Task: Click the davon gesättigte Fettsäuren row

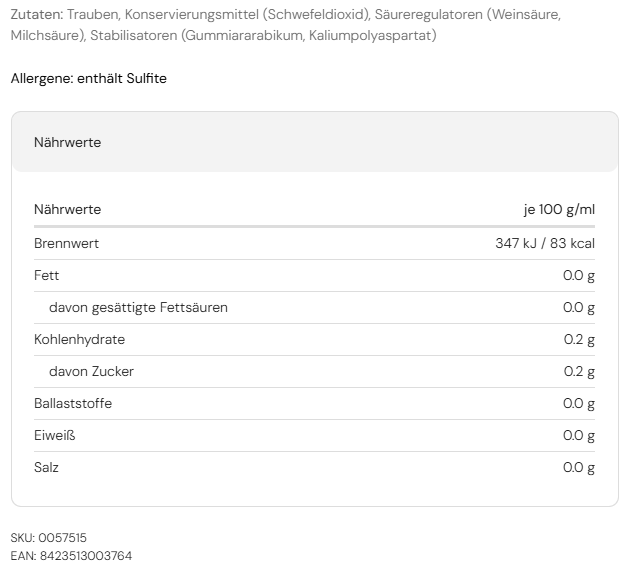Action: [x=138, y=307]
